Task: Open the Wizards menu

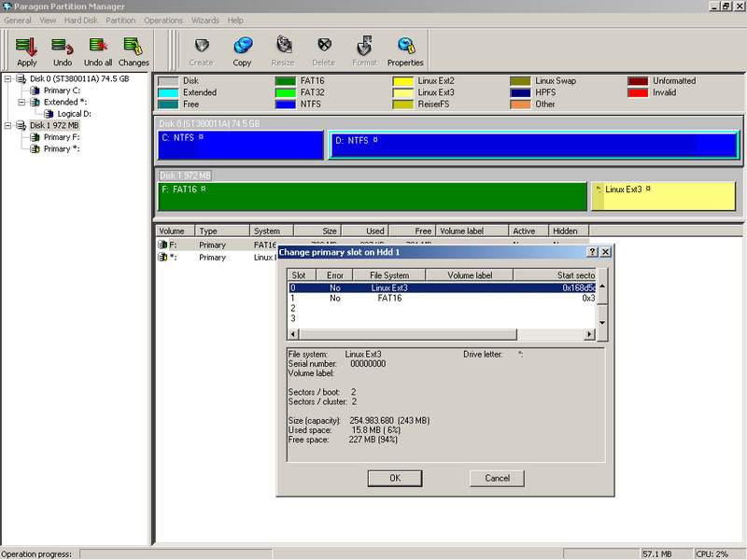Action: (205, 21)
